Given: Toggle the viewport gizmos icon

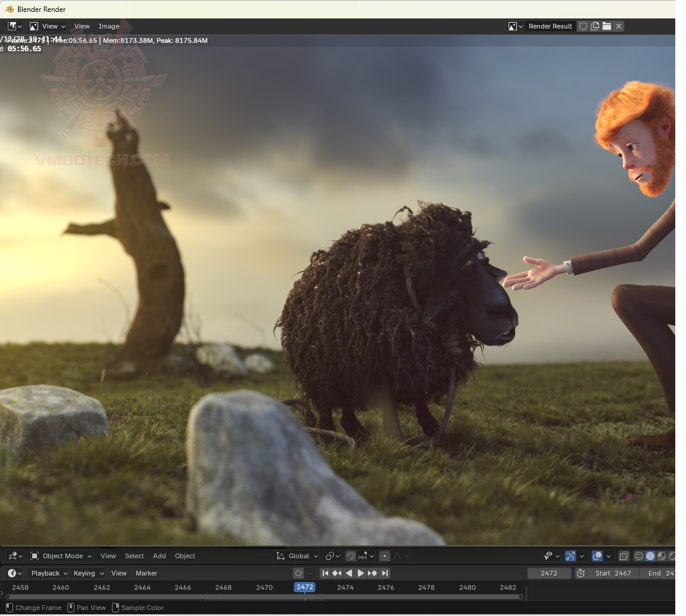Looking at the screenshot, I should coord(570,556).
